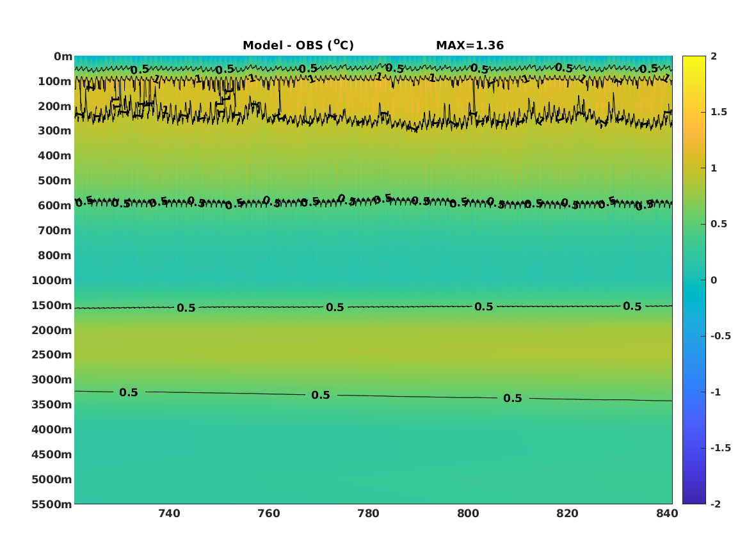Viewport: 747px width, 560px height.
Task: Click the colorbar tick label '0'
Action: coord(714,280)
